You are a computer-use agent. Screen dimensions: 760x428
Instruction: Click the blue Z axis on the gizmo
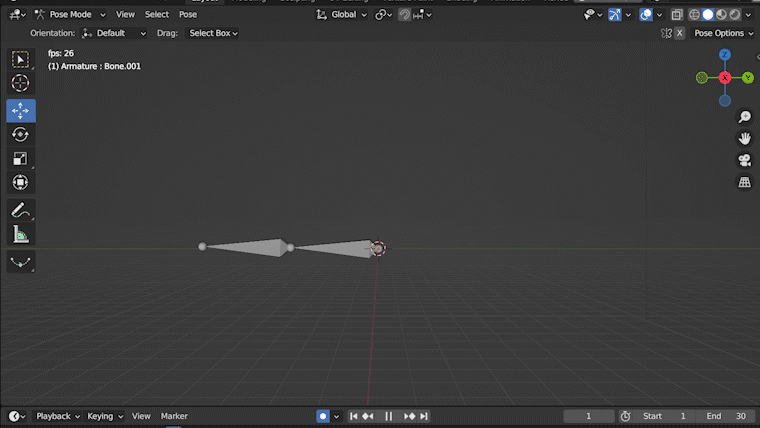point(725,54)
